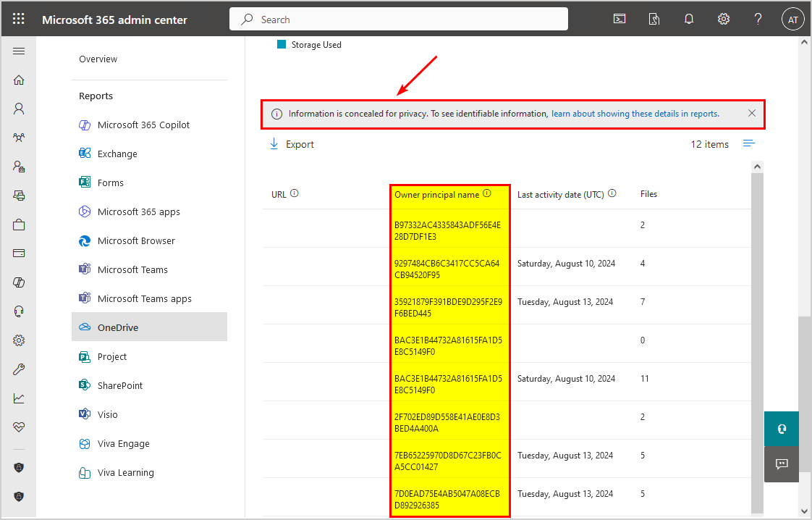Open learn about showing details link
This screenshot has height=520, width=812.
point(635,114)
